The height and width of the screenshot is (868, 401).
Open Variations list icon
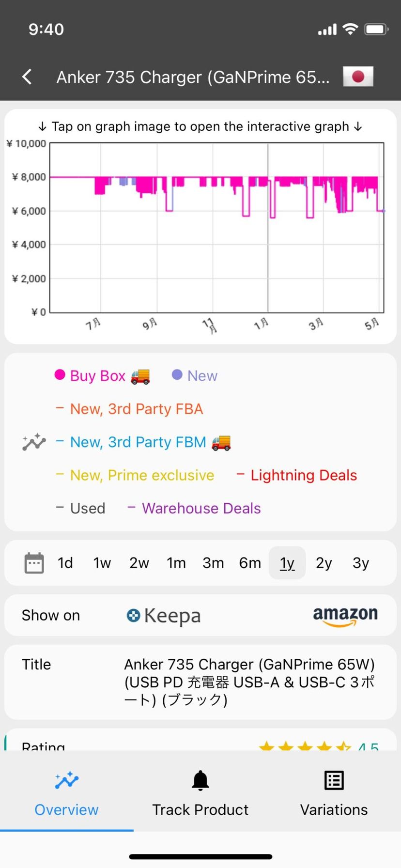pos(334,781)
